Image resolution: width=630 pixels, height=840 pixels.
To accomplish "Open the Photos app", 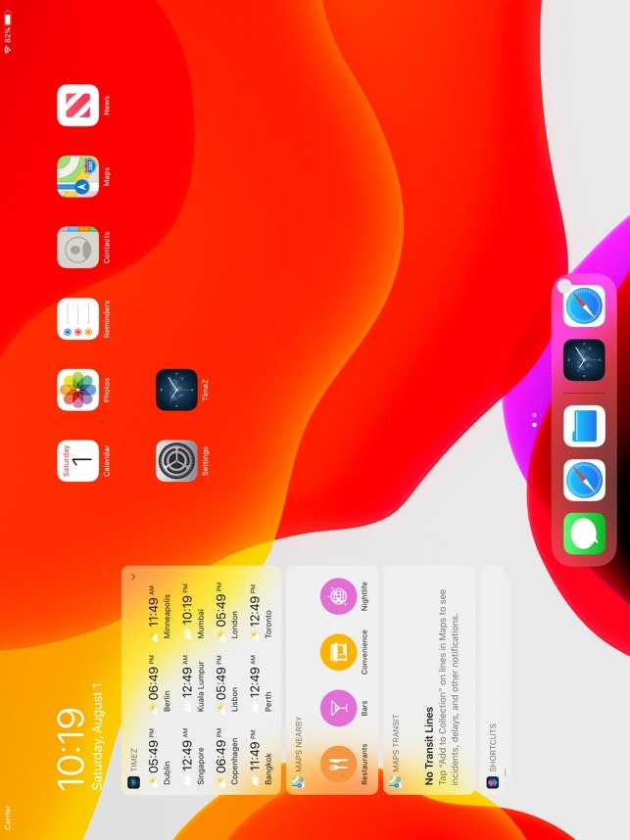I will coord(78,390).
